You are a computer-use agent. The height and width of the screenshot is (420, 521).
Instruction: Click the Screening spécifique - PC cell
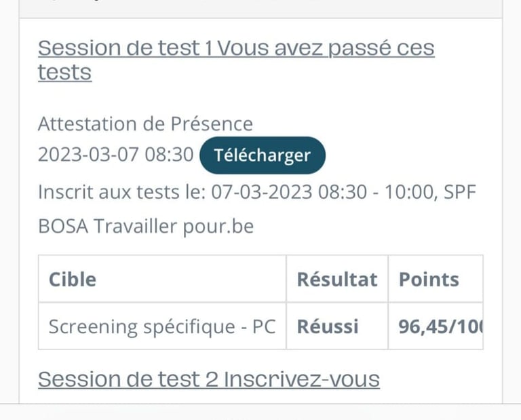pyautogui.click(x=161, y=326)
